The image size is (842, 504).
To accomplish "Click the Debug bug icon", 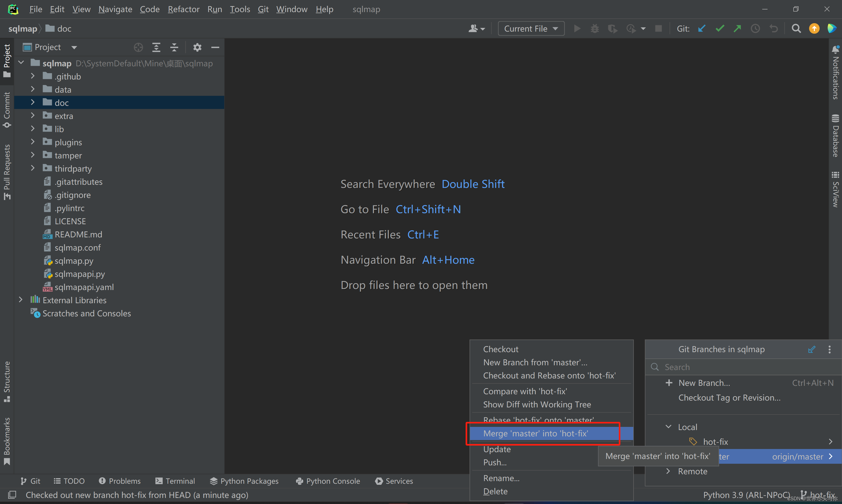I will [594, 28].
